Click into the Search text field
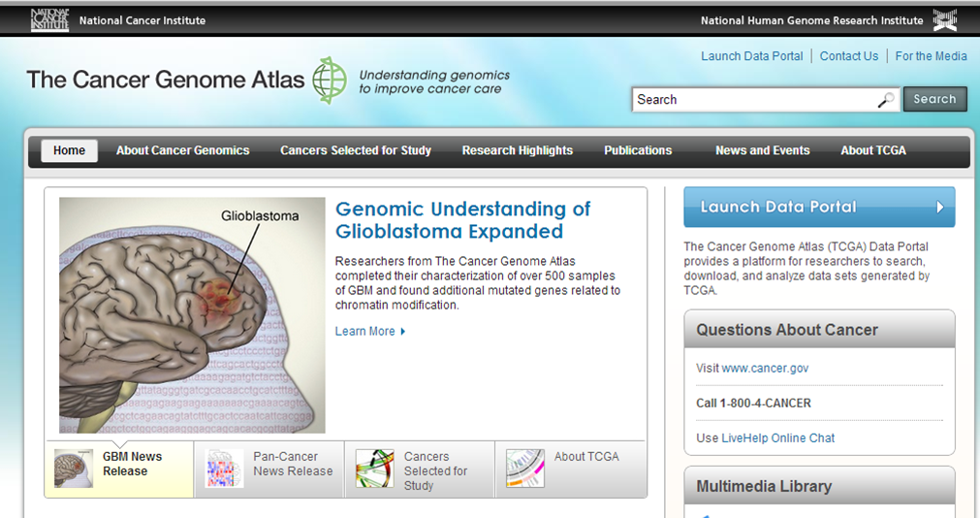This screenshot has width=980, height=518. [754, 100]
